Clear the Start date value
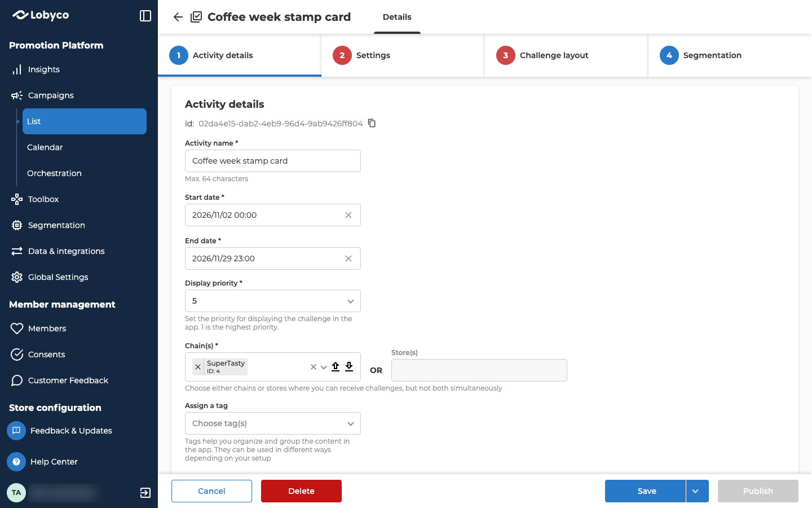The width and height of the screenshot is (812, 508). [x=348, y=215]
